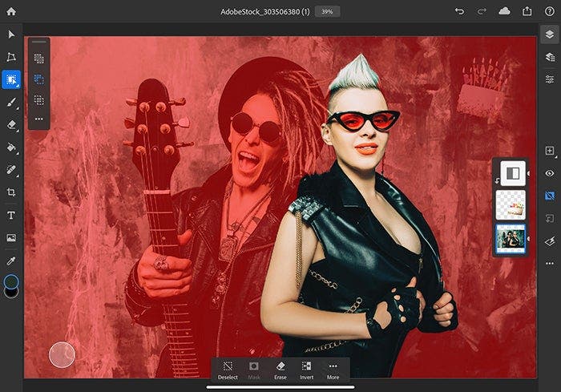Open the 39% zoom level dropdown
The image size is (561, 392).
[x=327, y=11]
